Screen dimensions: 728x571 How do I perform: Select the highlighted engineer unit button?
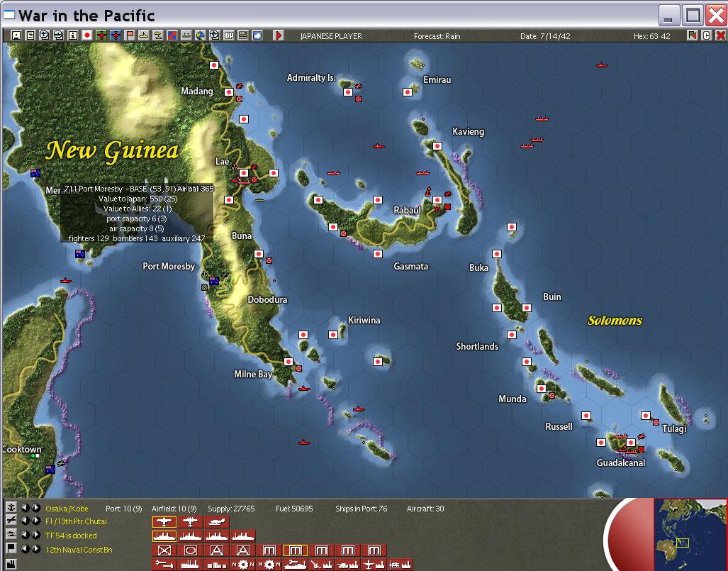(x=296, y=550)
